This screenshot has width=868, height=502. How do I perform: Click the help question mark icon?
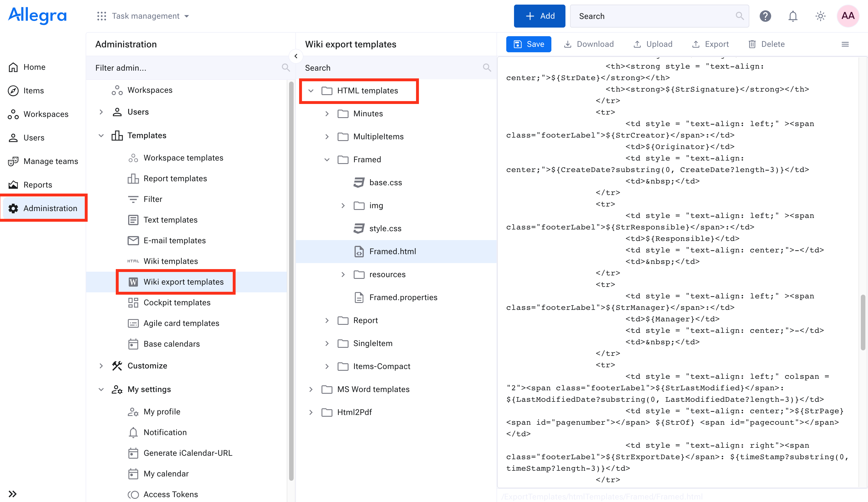pos(765,16)
